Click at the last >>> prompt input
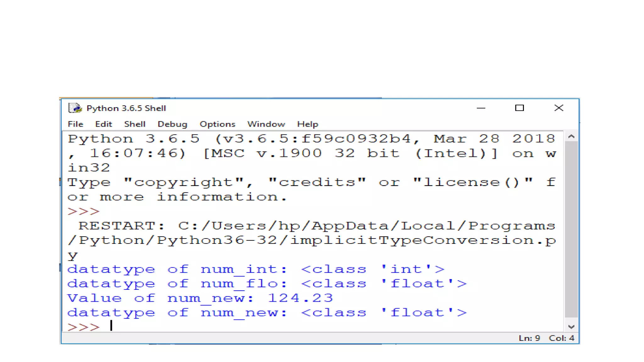 pos(111,326)
